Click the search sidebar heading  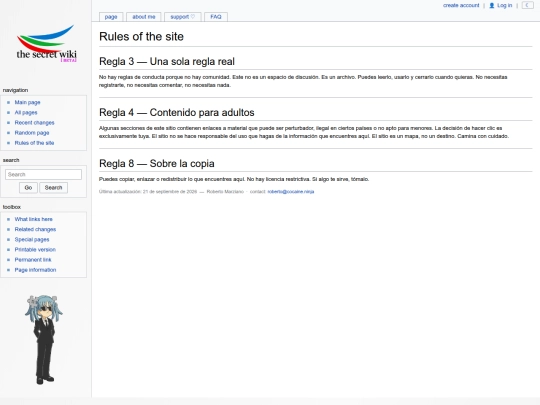click(11, 160)
